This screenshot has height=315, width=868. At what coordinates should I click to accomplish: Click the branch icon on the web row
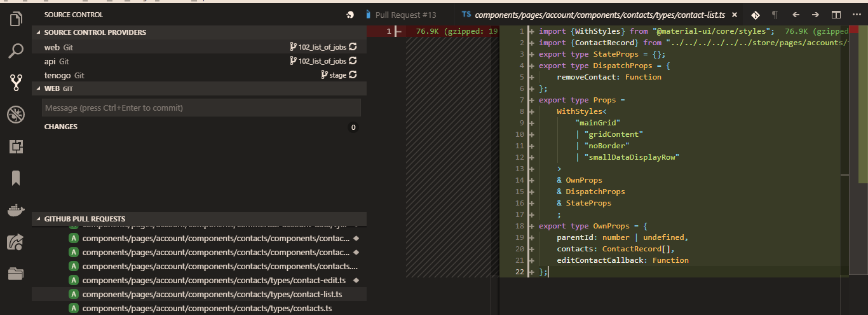pyautogui.click(x=293, y=47)
